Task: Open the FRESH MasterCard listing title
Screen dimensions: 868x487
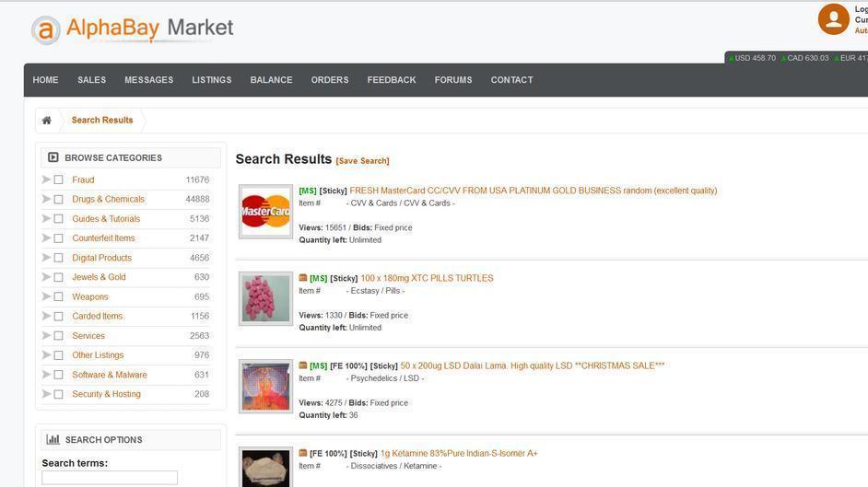Action: (x=534, y=191)
